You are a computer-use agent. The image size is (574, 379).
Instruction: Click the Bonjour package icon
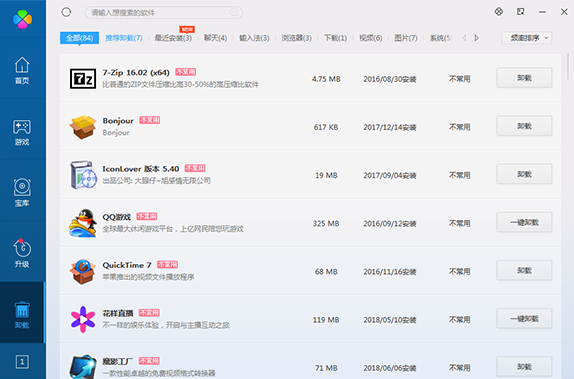click(x=83, y=127)
